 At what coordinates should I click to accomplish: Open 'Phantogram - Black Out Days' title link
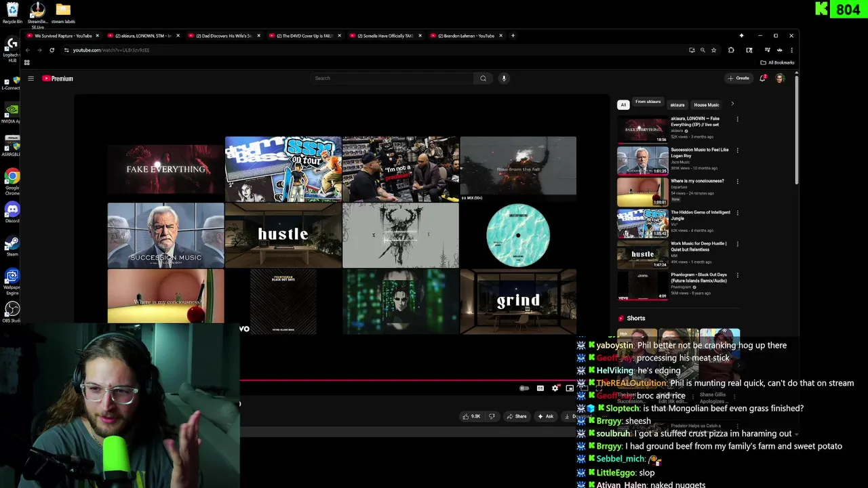pyautogui.click(x=698, y=278)
